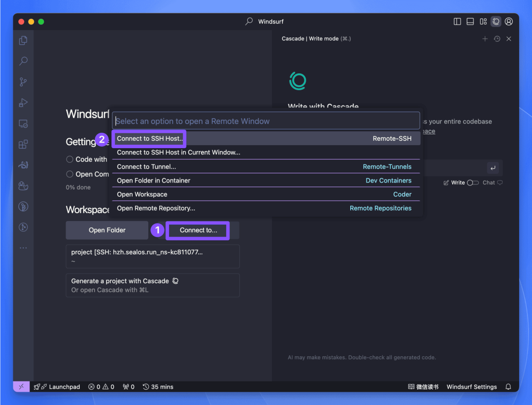532x405 pixels.
Task: Open the Source Control view
Action: (x=23, y=82)
